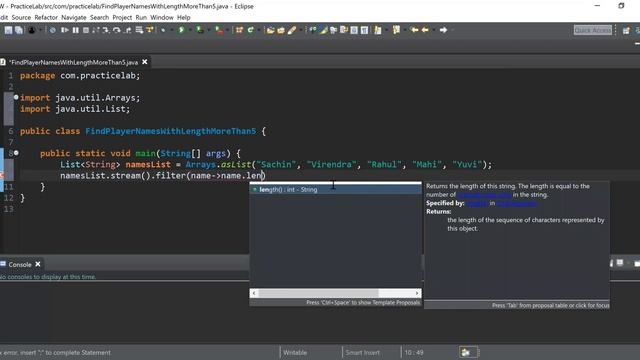The height and width of the screenshot is (360, 640).
Task: Click the Run Last Tool icon
Action: pyautogui.click(x=219, y=30)
